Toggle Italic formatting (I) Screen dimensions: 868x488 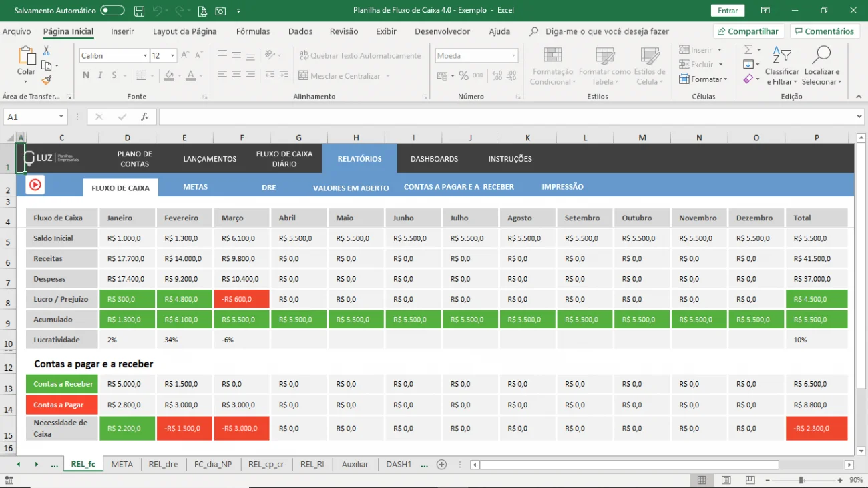[100, 75]
